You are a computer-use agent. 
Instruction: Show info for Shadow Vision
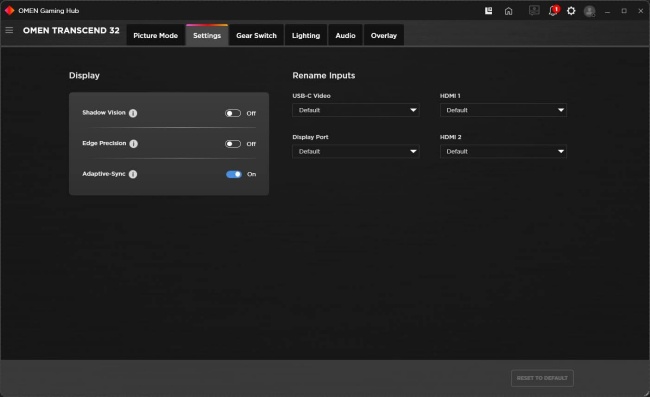coord(133,113)
